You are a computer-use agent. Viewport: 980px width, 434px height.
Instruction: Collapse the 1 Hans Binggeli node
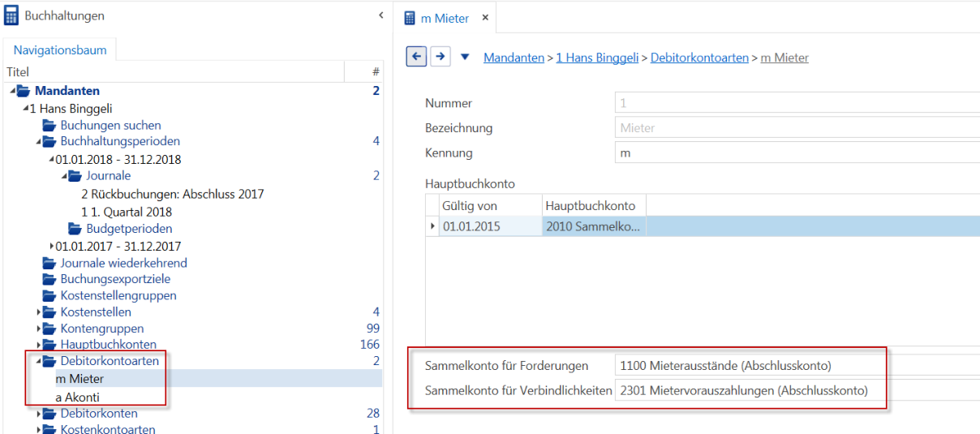coord(26,108)
